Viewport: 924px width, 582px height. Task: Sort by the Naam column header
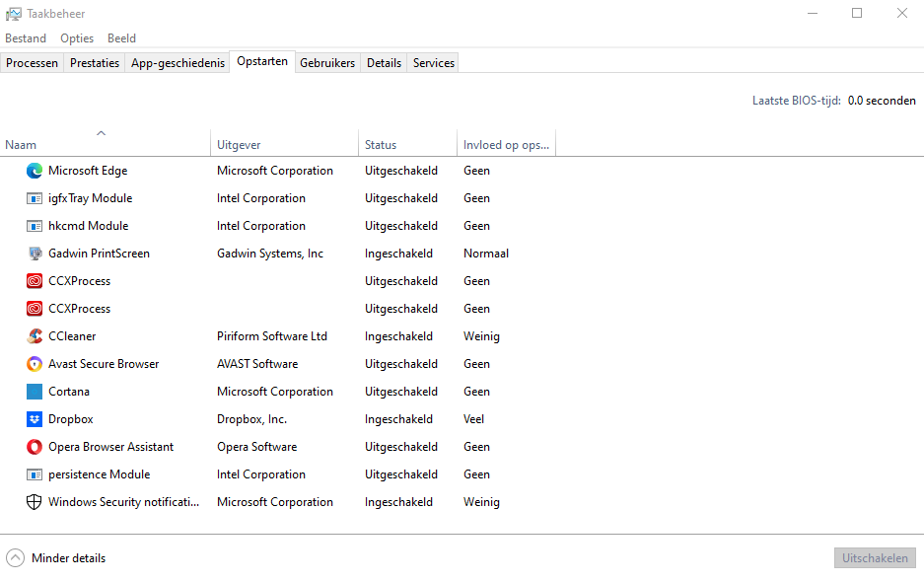coord(105,142)
